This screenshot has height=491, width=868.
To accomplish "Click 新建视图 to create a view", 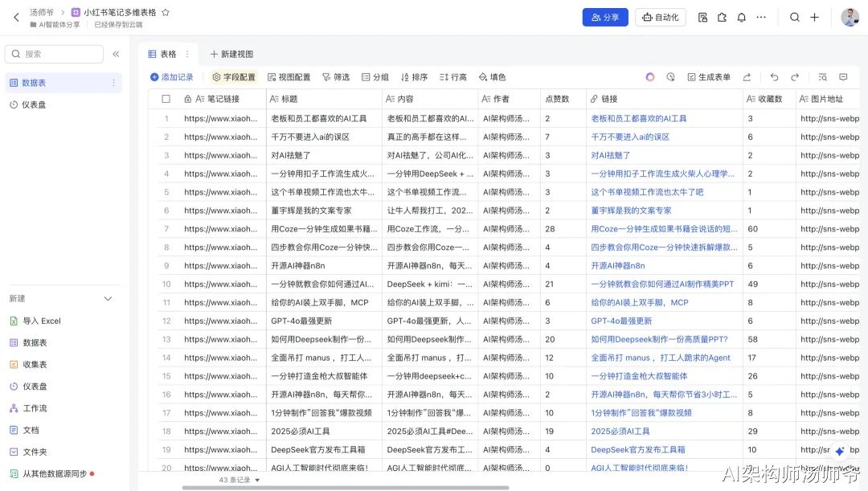I will click(231, 54).
